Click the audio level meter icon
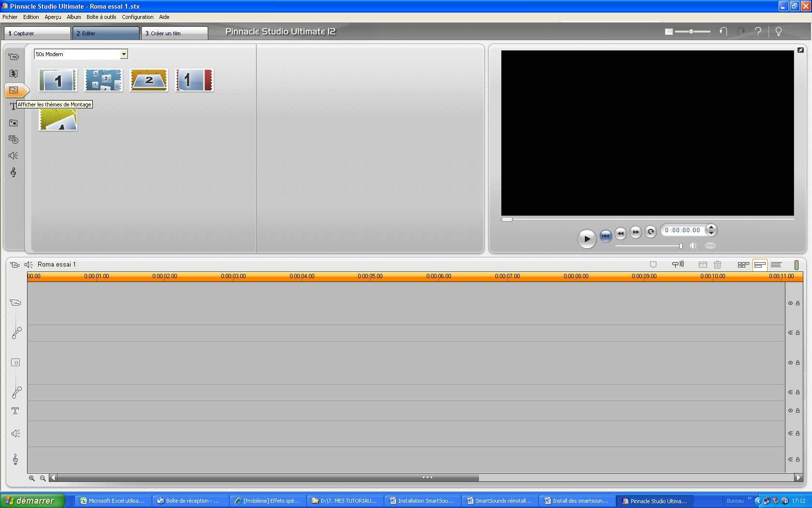Screen dimensions: 812x508 (x=797, y=265)
